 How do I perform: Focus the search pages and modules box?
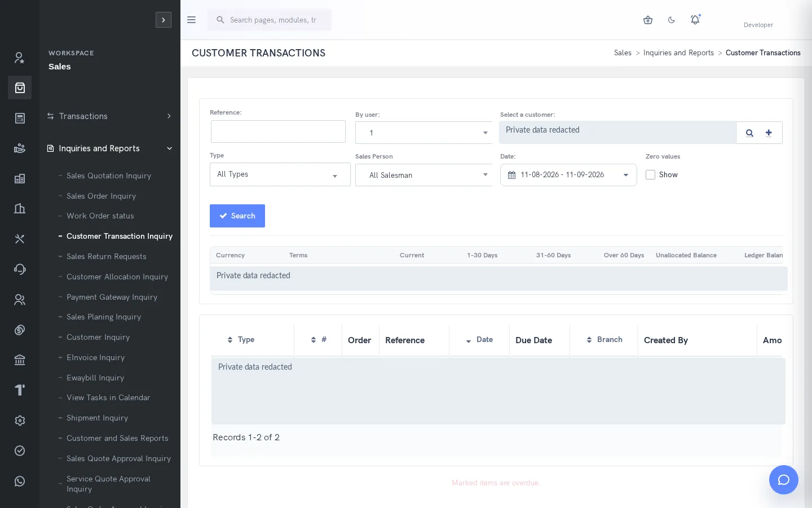click(x=270, y=20)
